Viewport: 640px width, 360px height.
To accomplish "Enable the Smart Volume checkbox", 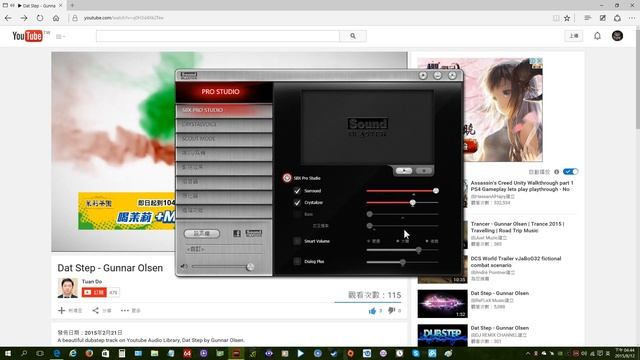I will [297, 241].
